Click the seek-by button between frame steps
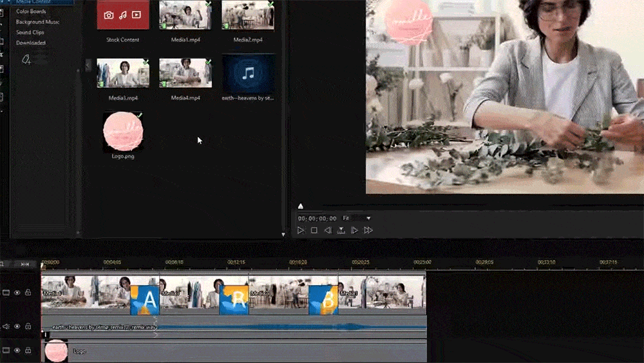Screen dimensions: 644x363 pyautogui.click(x=341, y=231)
